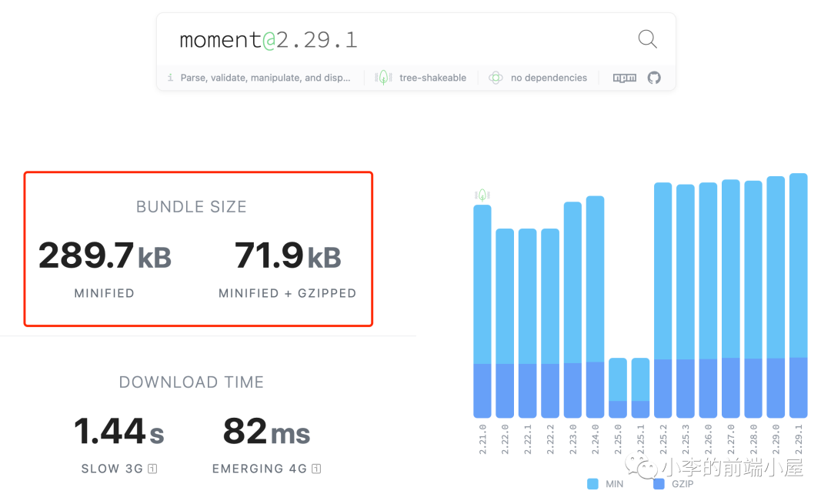Viewport: 831px width, 504px height.
Task: Click the tree-shakeable label
Action: pos(432,78)
